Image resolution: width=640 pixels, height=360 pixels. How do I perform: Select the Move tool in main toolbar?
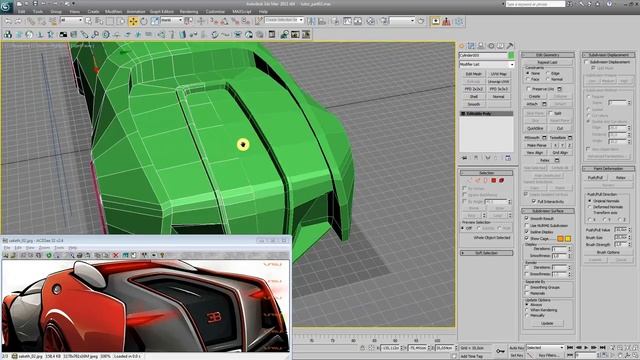(x=133, y=21)
